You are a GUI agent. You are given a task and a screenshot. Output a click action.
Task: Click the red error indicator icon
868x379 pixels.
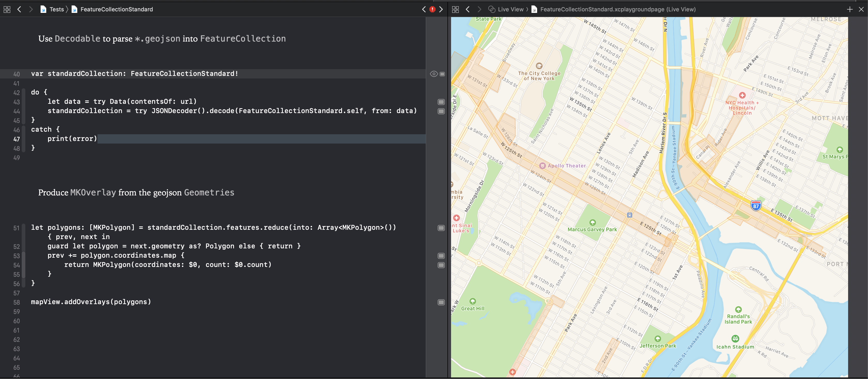[x=432, y=10]
